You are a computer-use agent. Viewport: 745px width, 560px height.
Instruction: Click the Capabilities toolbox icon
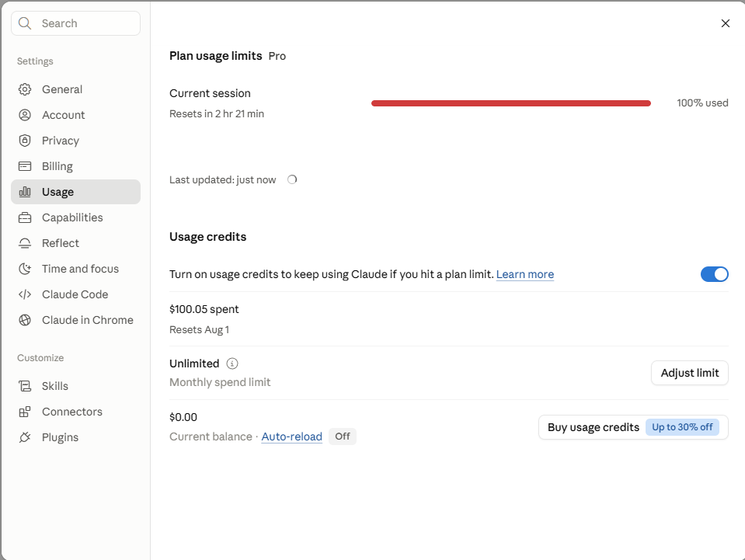click(x=25, y=217)
